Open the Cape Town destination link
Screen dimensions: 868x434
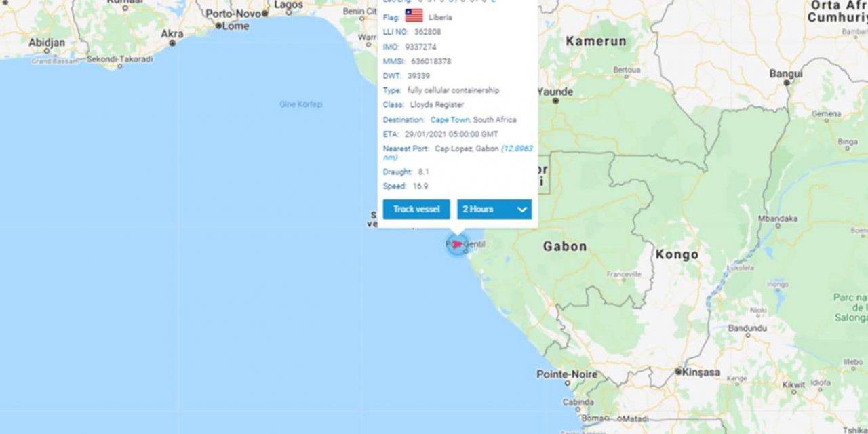click(450, 119)
